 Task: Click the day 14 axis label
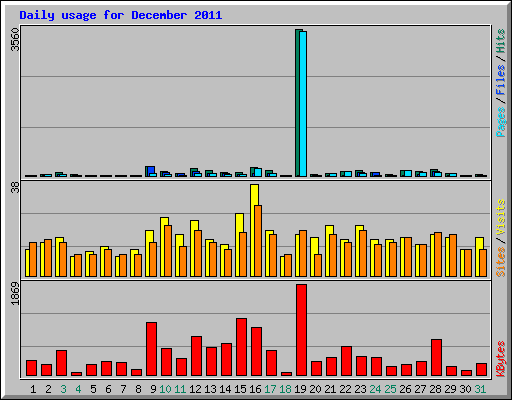225,389
